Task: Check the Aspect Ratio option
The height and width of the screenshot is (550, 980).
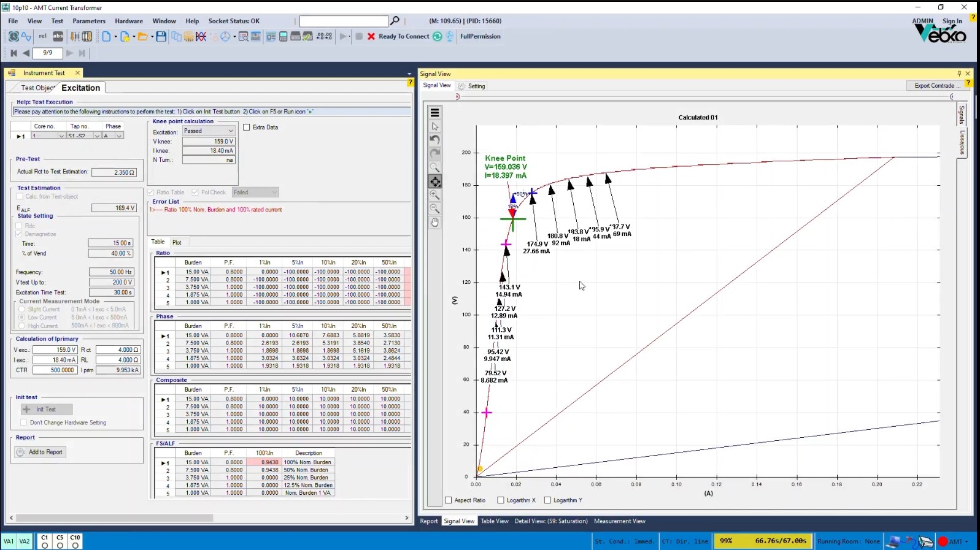Action: tap(449, 500)
